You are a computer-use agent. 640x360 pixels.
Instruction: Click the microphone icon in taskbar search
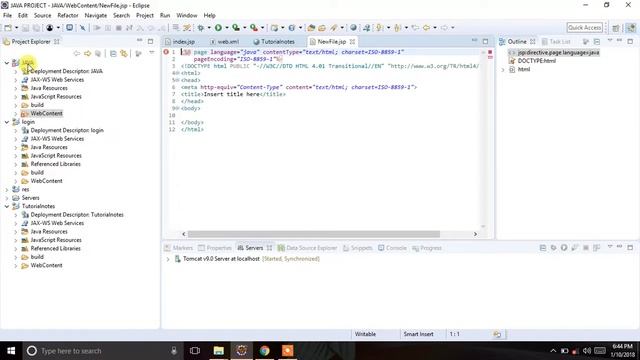tap(174, 351)
